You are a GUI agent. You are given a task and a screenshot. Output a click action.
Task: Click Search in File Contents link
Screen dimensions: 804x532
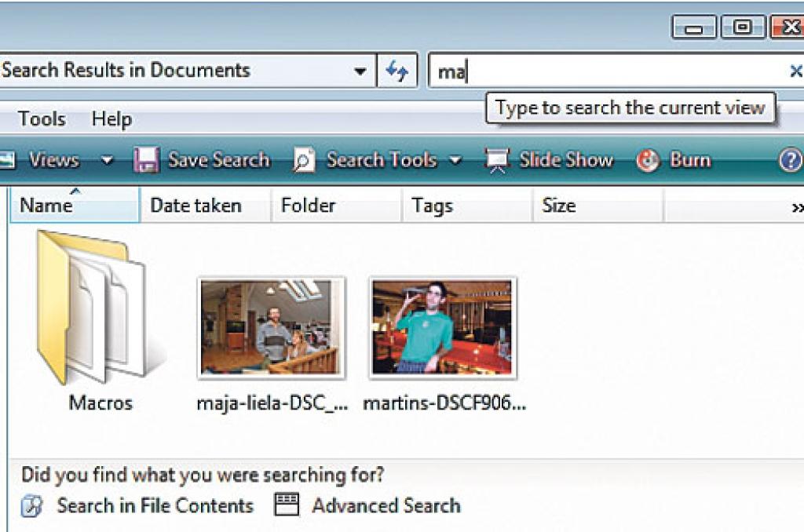tap(155, 506)
